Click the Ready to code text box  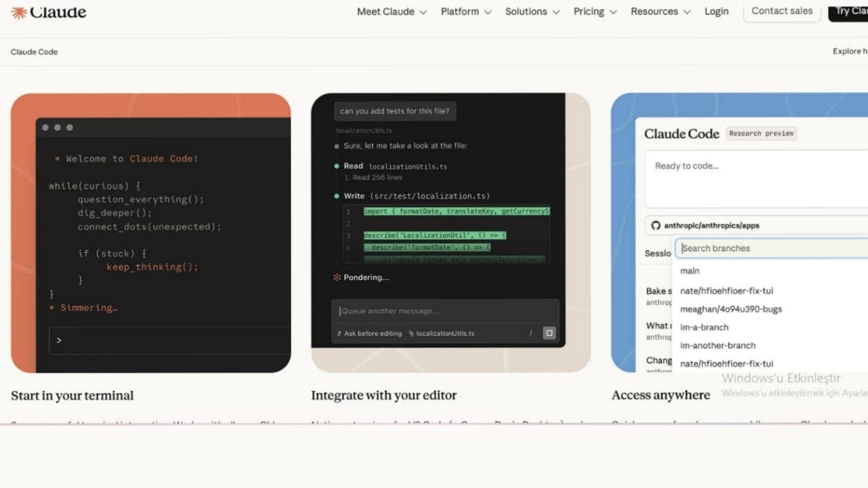pos(756,179)
